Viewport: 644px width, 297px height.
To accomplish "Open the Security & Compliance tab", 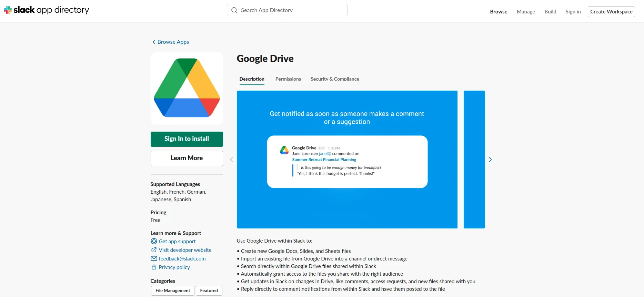I will click(334, 79).
